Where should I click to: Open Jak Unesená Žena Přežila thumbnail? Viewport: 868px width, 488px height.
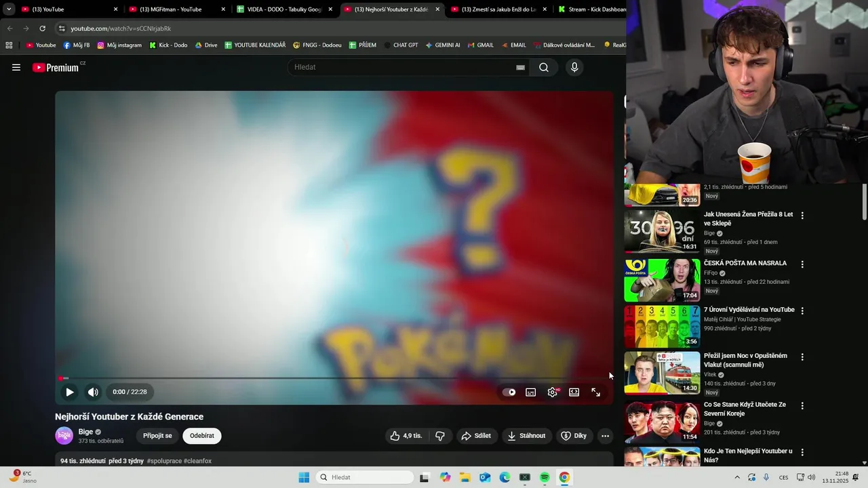tap(662, 231)
